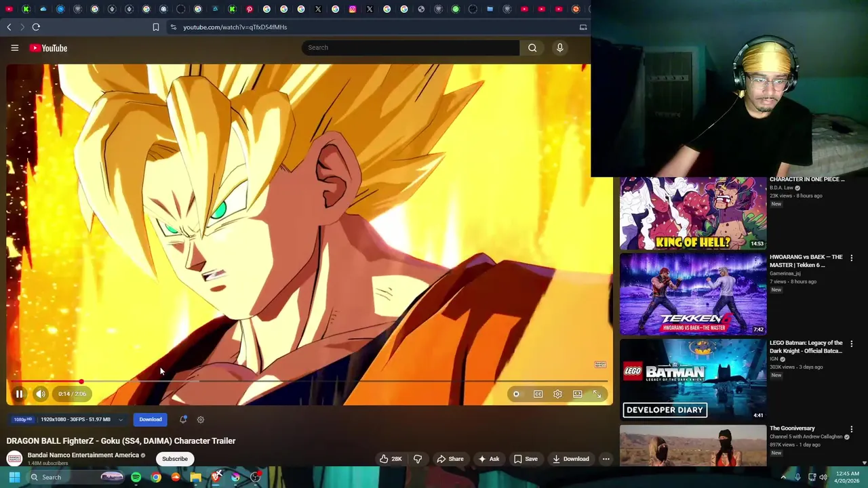Switch to the Instagram browser tab

point(353,9)
